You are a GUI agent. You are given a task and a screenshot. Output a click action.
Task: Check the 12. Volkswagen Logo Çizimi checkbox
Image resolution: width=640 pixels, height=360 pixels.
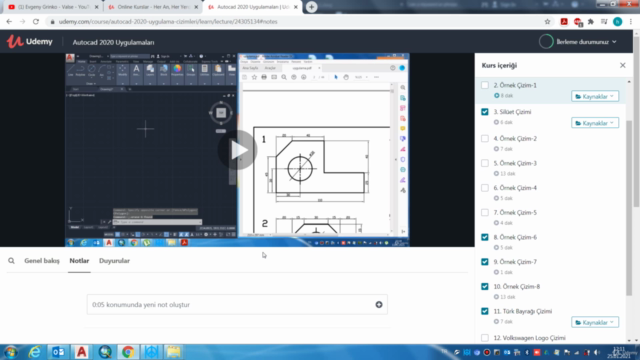point(484,338)
